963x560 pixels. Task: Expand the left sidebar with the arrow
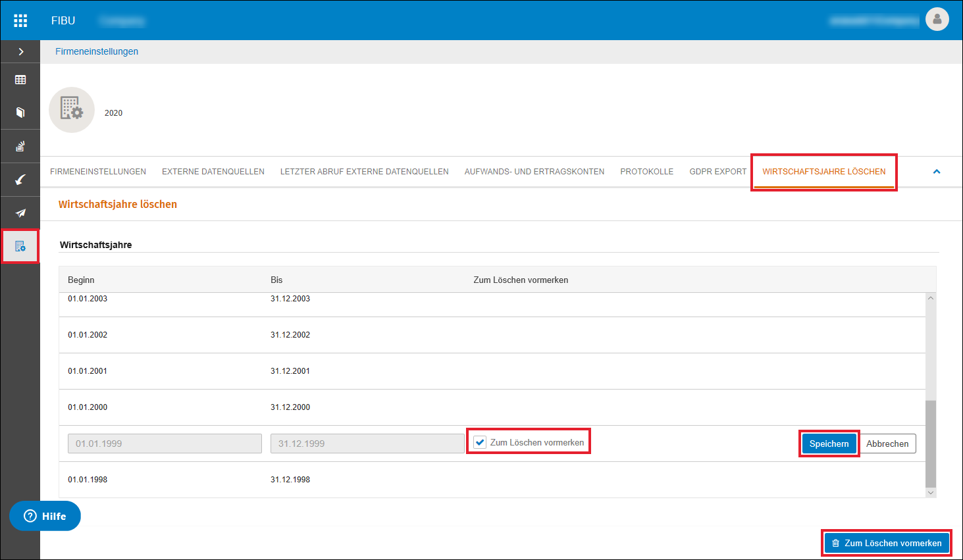pos(20,51)
